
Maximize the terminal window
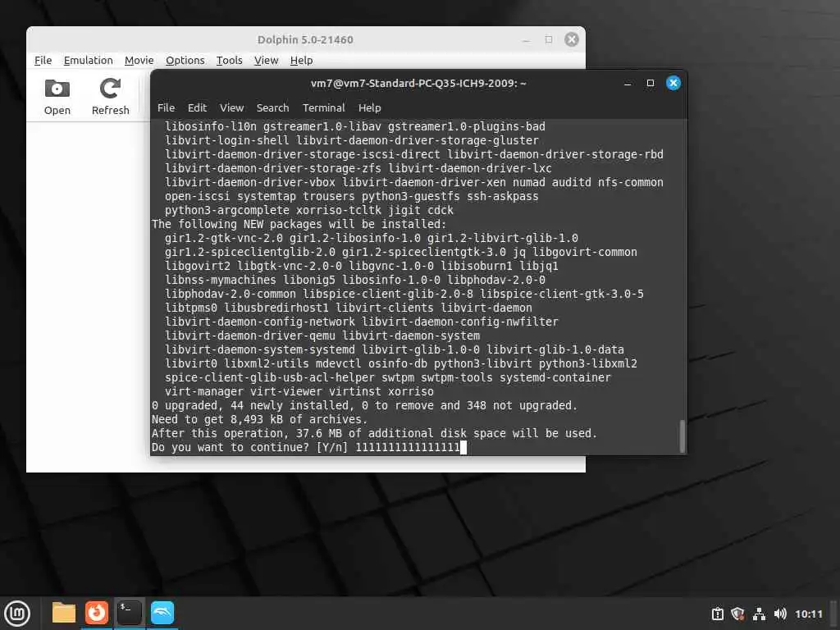pyautogui.click(x=650, y=83)
